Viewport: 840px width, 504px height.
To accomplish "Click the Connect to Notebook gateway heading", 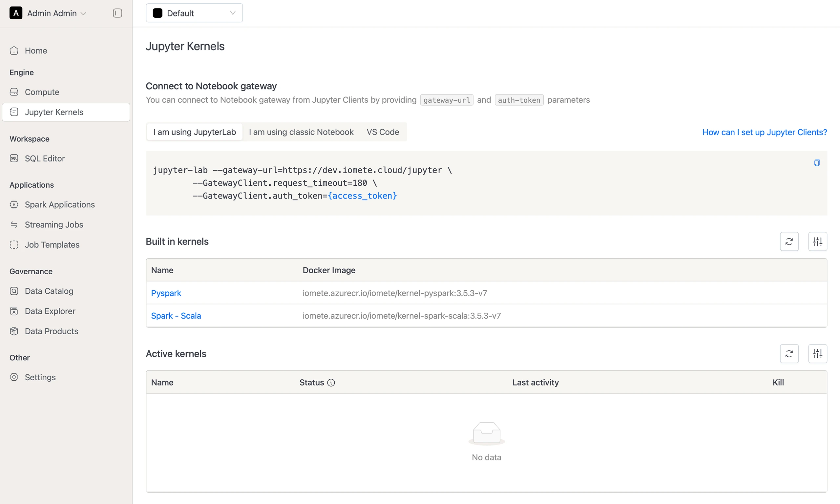I will 211,86.
